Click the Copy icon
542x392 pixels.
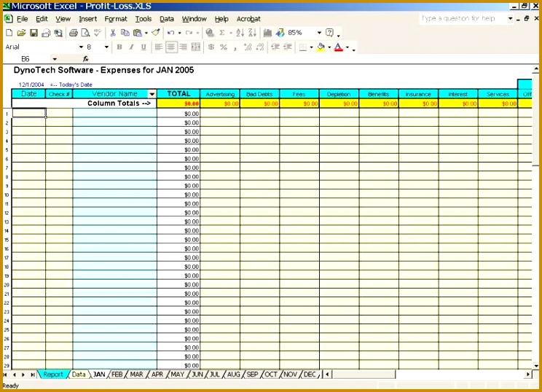pos(125,33)
